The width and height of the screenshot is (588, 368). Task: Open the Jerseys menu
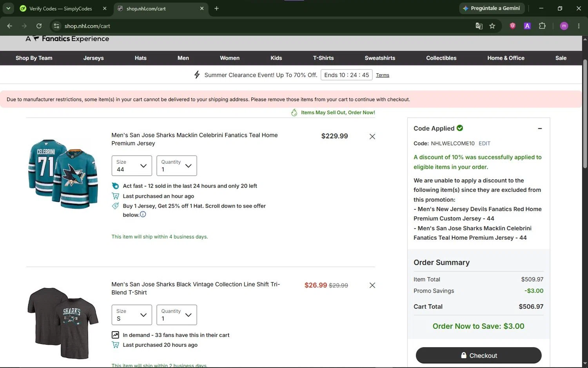pyautogui.click(x=93, y=58)
